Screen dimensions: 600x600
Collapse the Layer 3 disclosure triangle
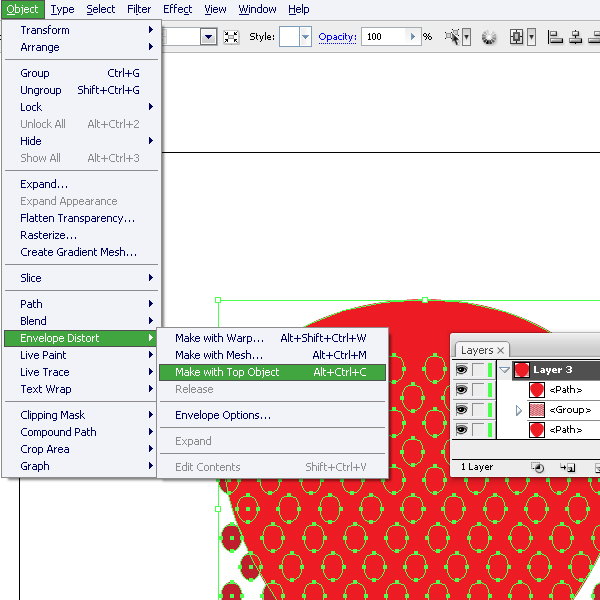tap(504, 370)
